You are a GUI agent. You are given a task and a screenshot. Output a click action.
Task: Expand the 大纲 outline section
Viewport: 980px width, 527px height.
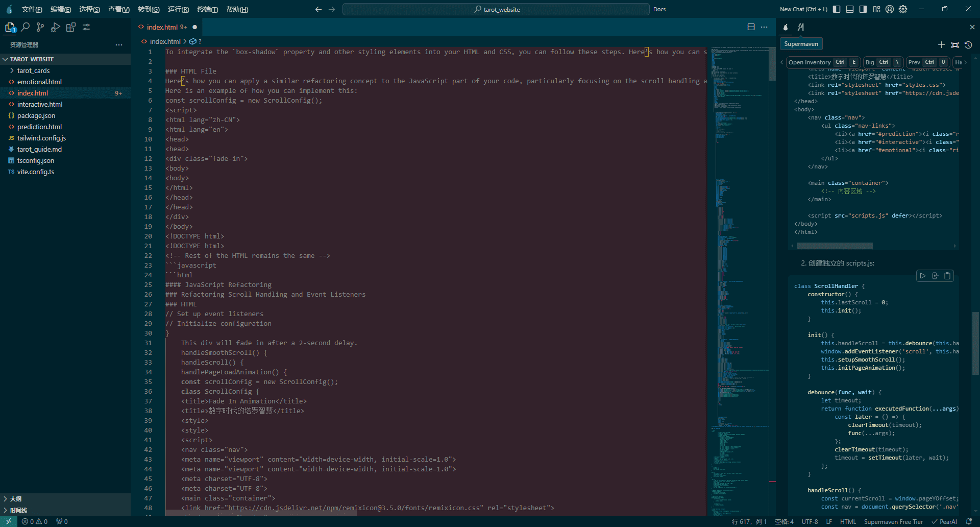(x=65, y=499)
